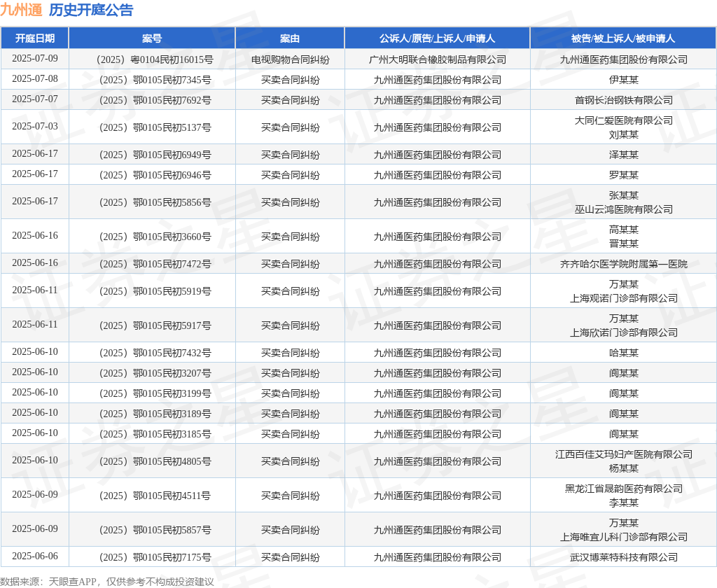Select the 被告/被上诉人/被申请人 column header
Screen dimensions: 717x588
tap(623, 38)
